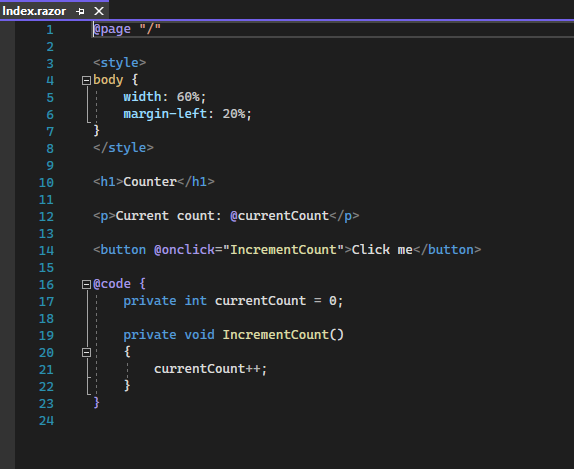Click the body selector on line 4
This screenshot has width=574, height=469.
pyautogui.click(x=108, y=80)
